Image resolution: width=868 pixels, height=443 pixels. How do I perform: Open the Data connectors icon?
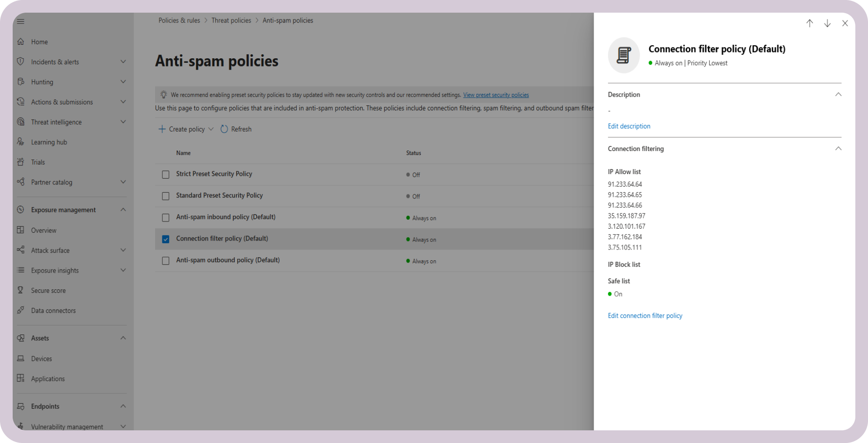[x=21, y=310]
